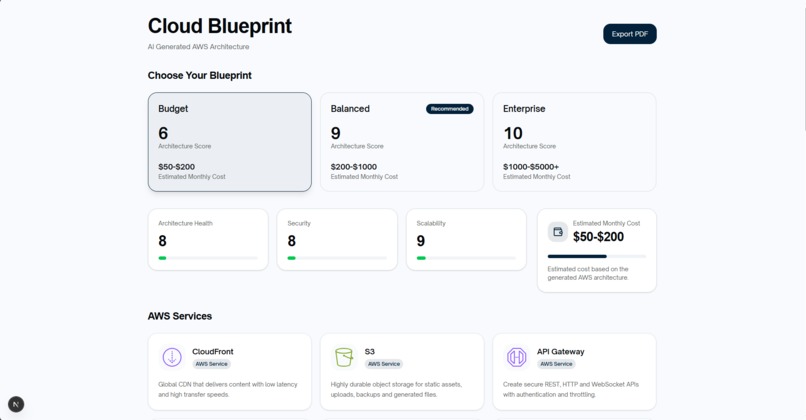806x420 pixels.
Task: Click the AWS Service tag under CloudFront
Action: 211,364
